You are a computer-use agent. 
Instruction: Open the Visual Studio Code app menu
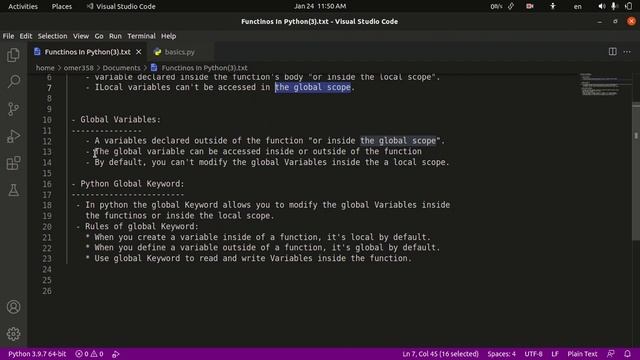tap(121, 6)
